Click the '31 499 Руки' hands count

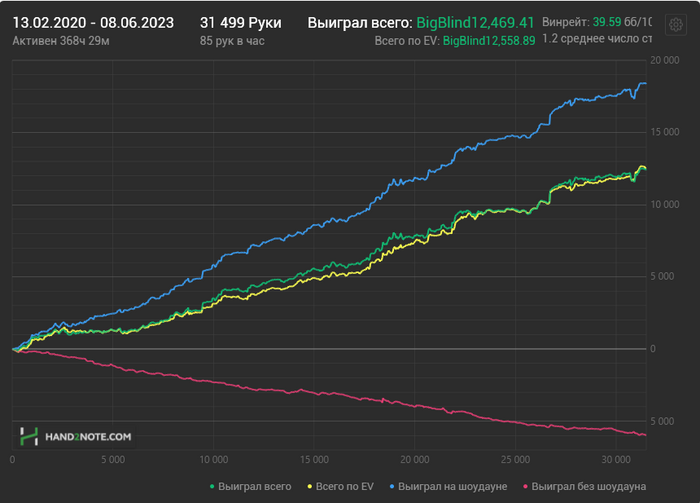(241, 23)
